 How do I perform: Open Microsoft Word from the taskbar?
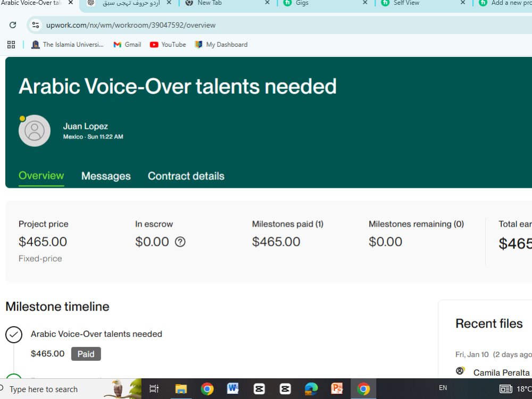click(x=233, y=389)
